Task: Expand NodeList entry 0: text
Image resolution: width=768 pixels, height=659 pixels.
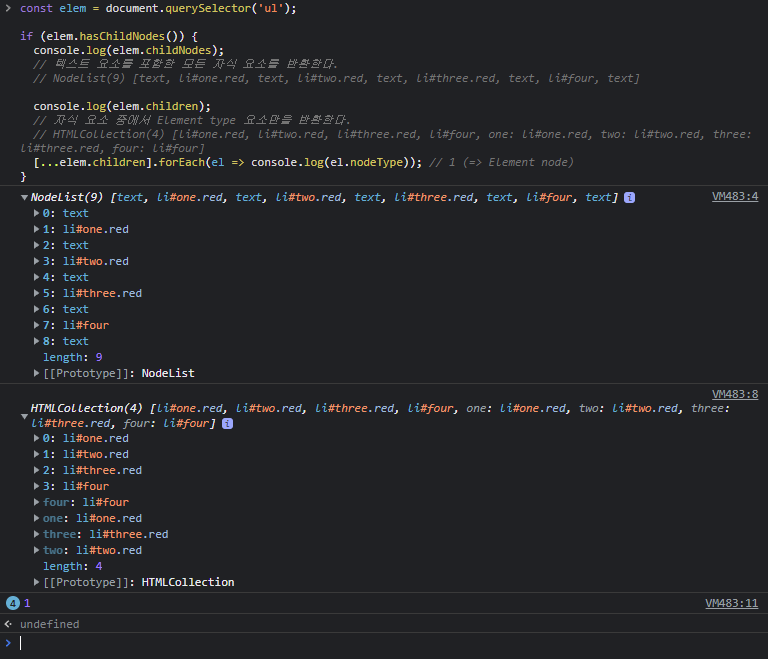Action: (36, 213)
